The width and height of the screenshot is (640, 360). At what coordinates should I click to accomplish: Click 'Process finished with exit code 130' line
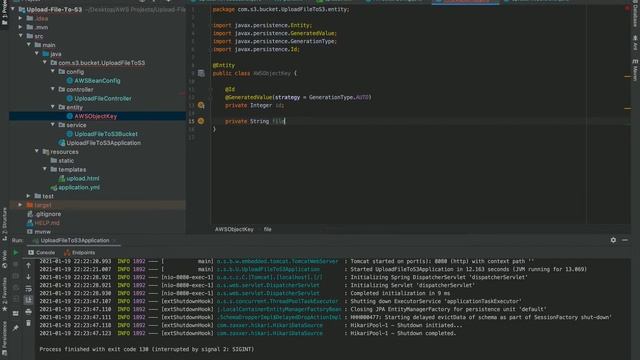tap(147, 349)
